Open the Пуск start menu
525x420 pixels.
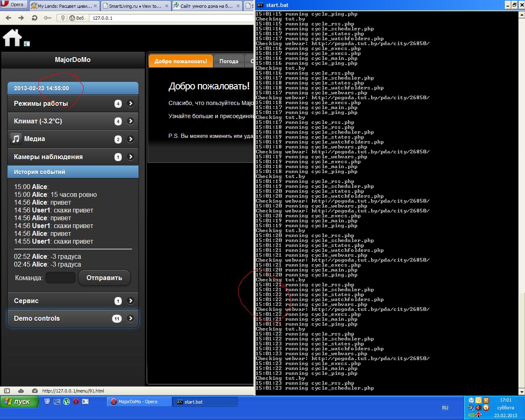click(x=20, y=402)
